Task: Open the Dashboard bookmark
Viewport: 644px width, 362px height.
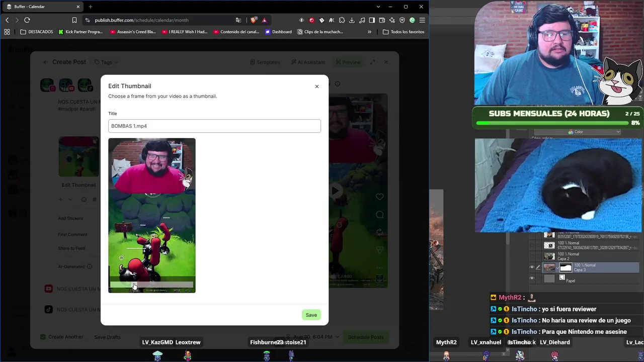Action: (x=278, y=32)
